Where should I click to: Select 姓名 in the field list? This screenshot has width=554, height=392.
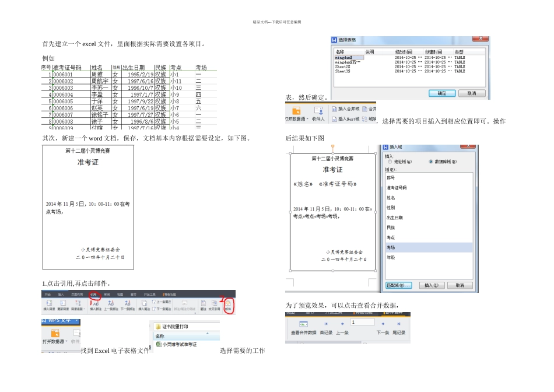click(429, 198)
